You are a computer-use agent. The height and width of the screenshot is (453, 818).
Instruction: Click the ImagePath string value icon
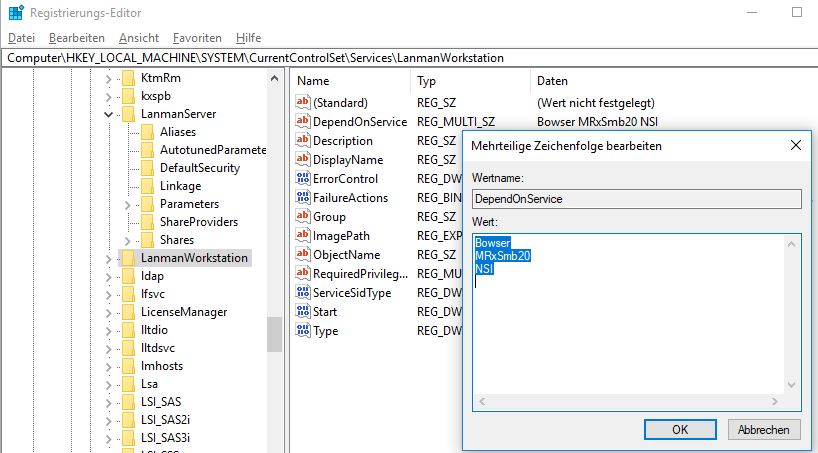[x=304, y=236]
